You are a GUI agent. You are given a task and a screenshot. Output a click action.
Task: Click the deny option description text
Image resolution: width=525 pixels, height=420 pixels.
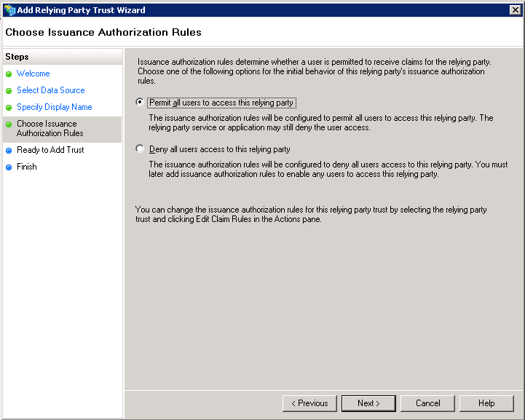[x=328, y=169]
